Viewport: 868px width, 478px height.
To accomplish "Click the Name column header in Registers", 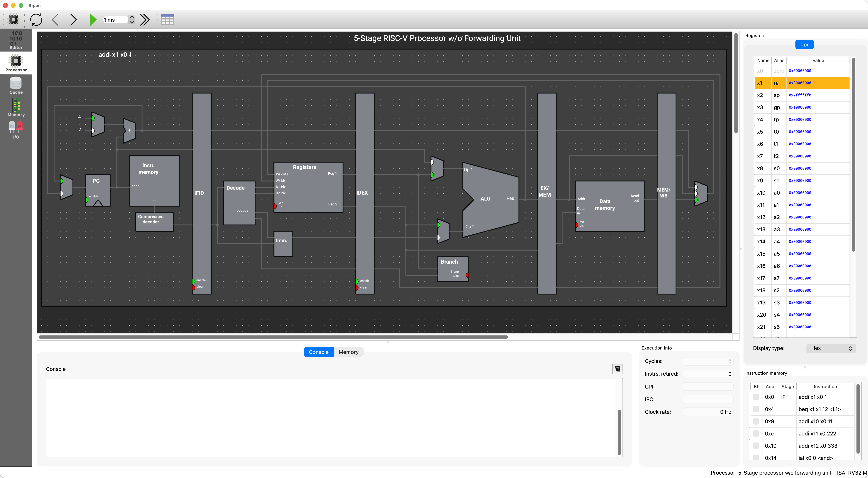I will 763,61.
